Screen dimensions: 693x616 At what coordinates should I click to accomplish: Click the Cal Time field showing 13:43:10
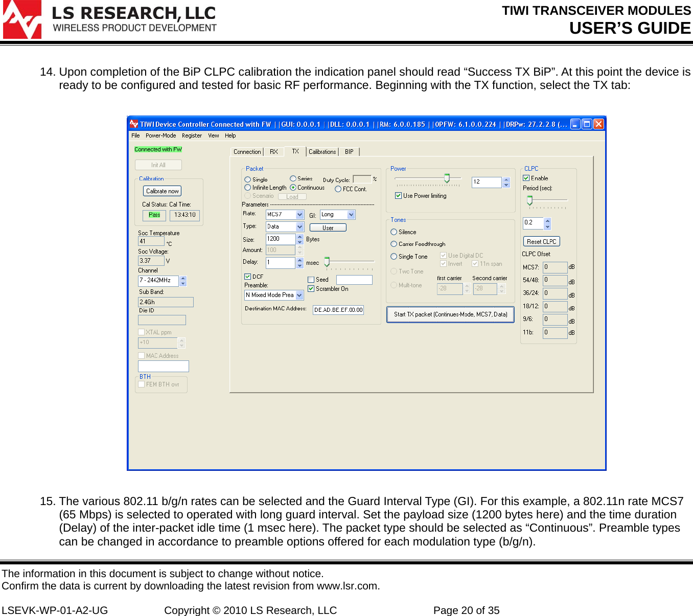point(184,215)
